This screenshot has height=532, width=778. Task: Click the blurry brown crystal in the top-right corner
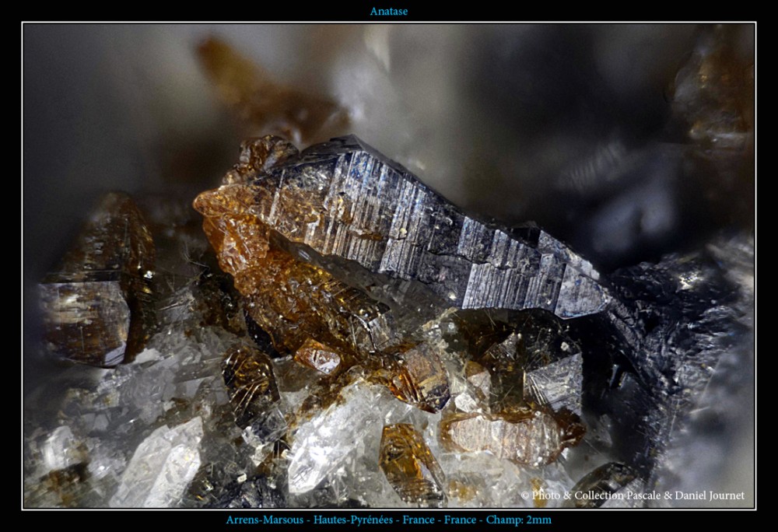click(x=712, y=86)
